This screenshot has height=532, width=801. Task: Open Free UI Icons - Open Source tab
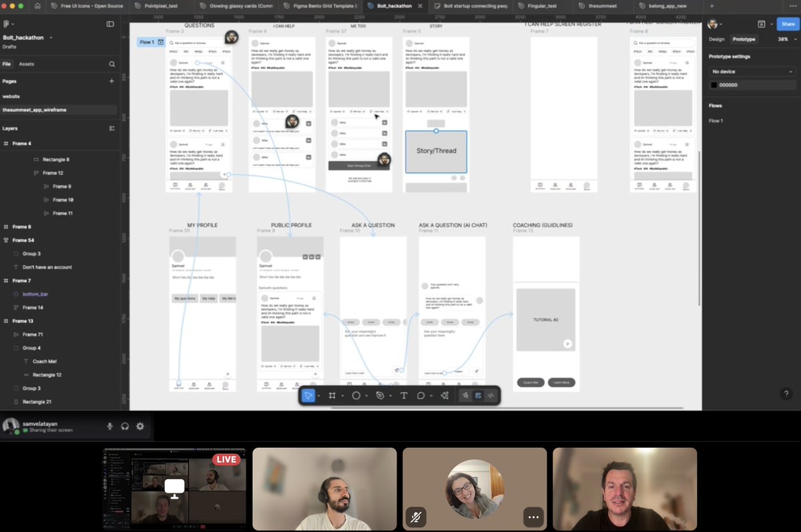[x=87, y=5]
